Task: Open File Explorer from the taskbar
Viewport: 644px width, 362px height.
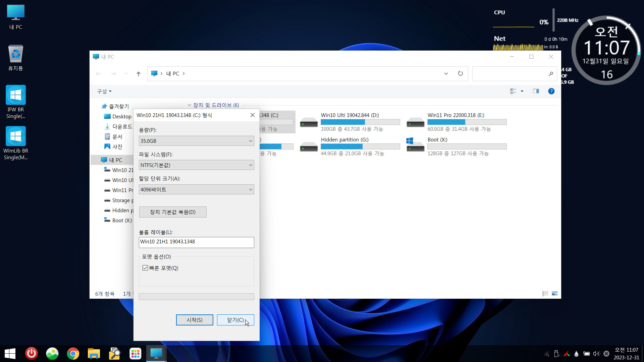Action: click(x=94, y=354)
